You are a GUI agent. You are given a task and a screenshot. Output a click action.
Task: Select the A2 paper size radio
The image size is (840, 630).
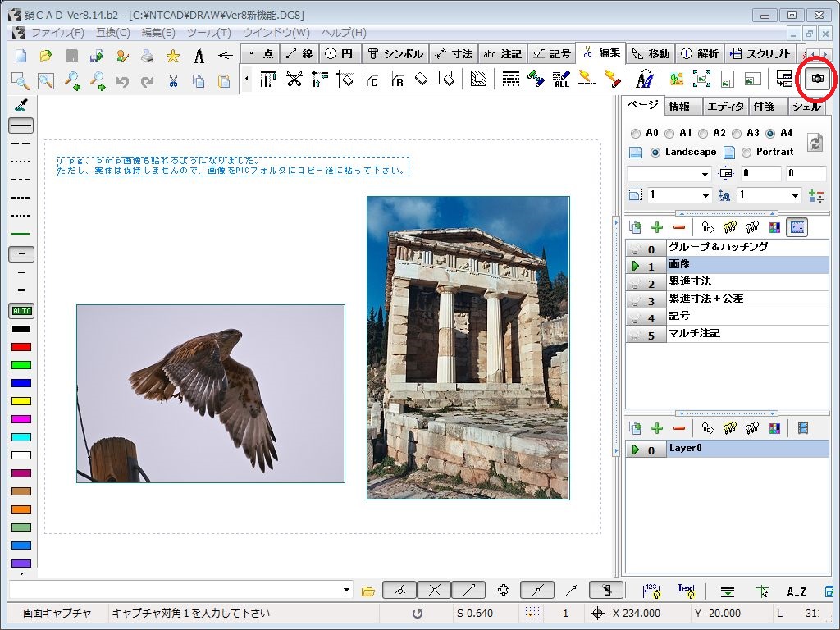tap(703, 134)
